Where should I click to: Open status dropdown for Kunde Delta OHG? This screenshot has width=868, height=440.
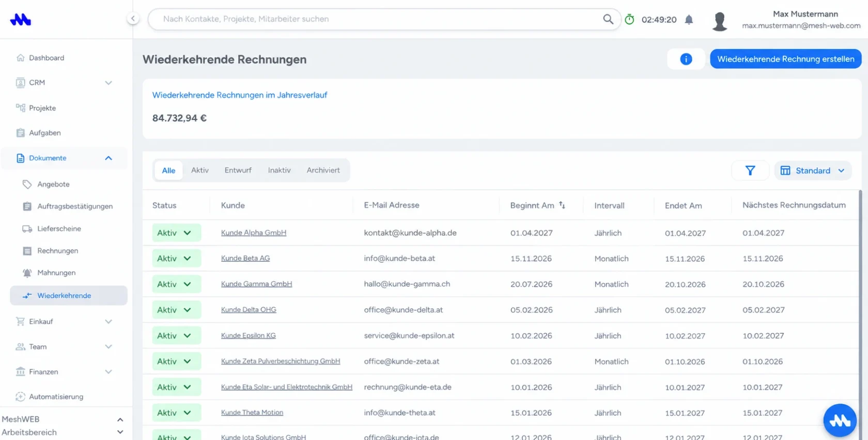tap(176, 310)
